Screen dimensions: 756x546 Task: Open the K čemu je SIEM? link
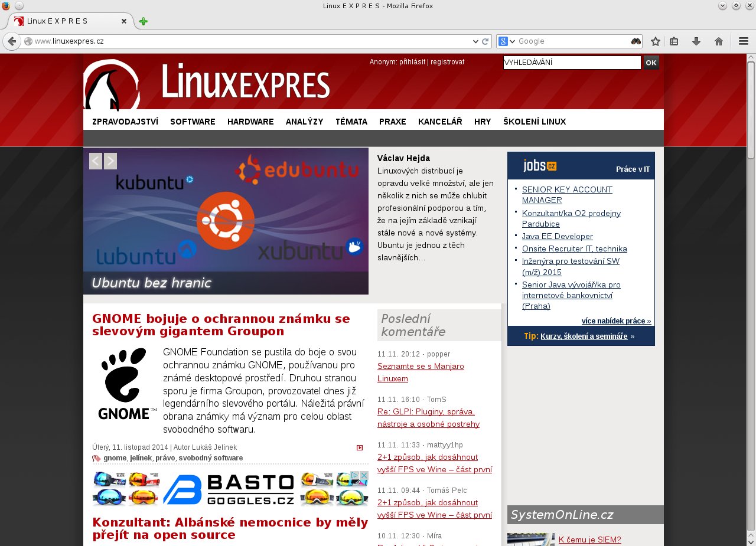pyautogui.click(x=589, y=540)
